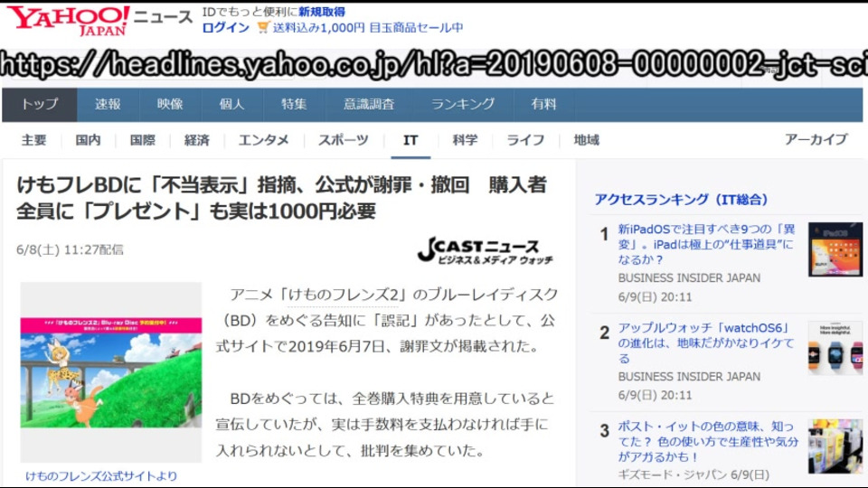
Task: Open the 地域 category
Action: pyautogui.click(x=586, y=141)
